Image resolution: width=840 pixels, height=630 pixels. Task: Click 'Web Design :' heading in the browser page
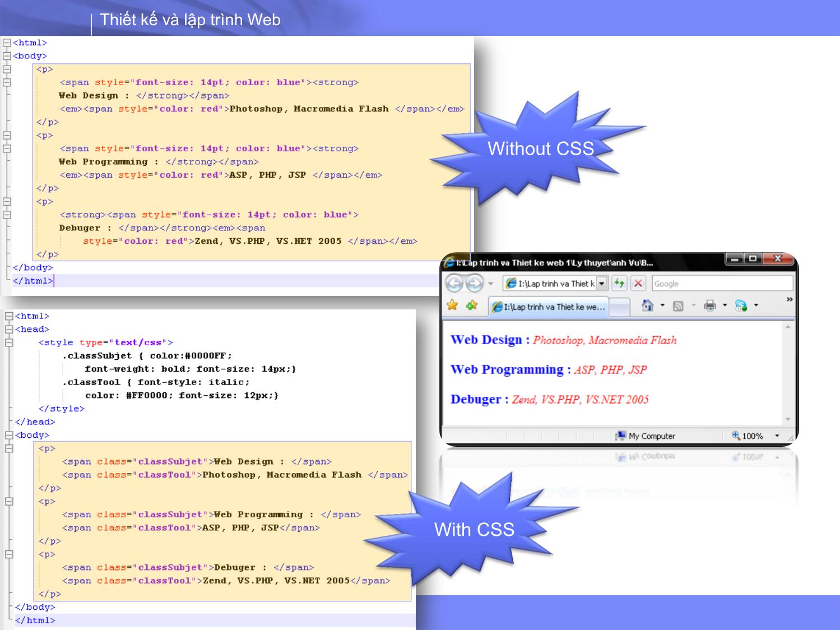point(490,340)
